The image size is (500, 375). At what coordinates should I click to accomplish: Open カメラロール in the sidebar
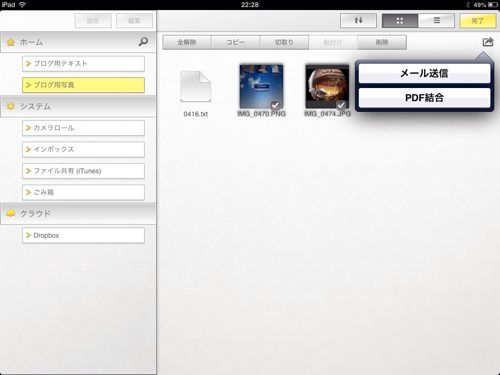83,128
